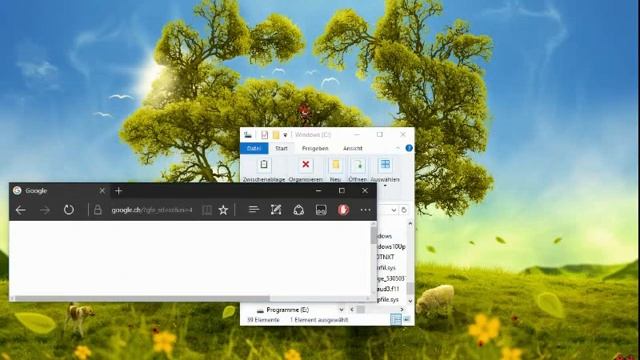Open the Edge Hub lines icon
The image size is (640, 360).
(253, 210)
